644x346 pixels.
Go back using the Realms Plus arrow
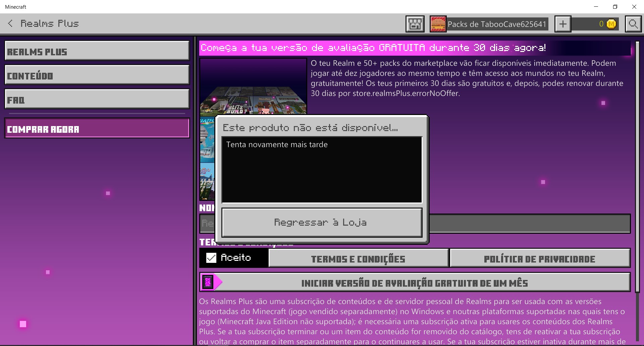(10, 23)
